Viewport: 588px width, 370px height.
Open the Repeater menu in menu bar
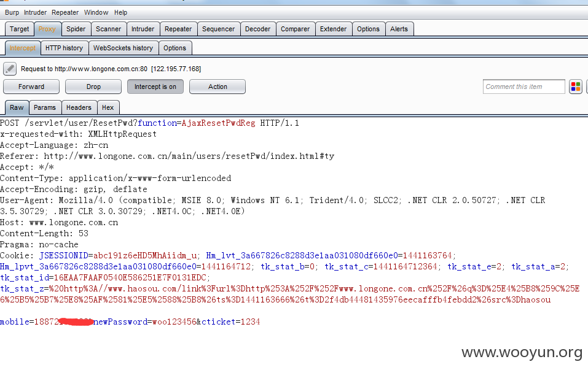(65, 12)
